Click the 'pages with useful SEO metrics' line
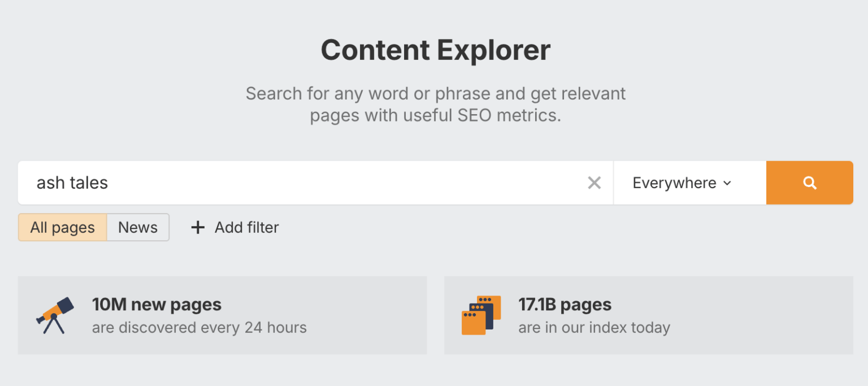Screen dimensions: 868x386 (435, 116)
